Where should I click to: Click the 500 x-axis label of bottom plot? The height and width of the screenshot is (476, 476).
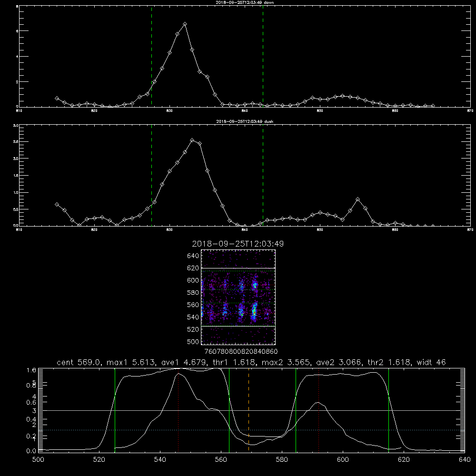click(x=38, y=460)
